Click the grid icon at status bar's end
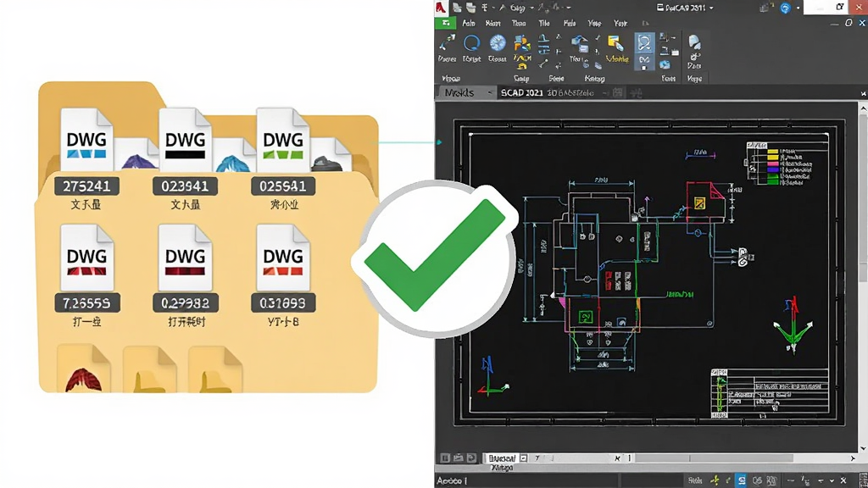 (862, 480)
